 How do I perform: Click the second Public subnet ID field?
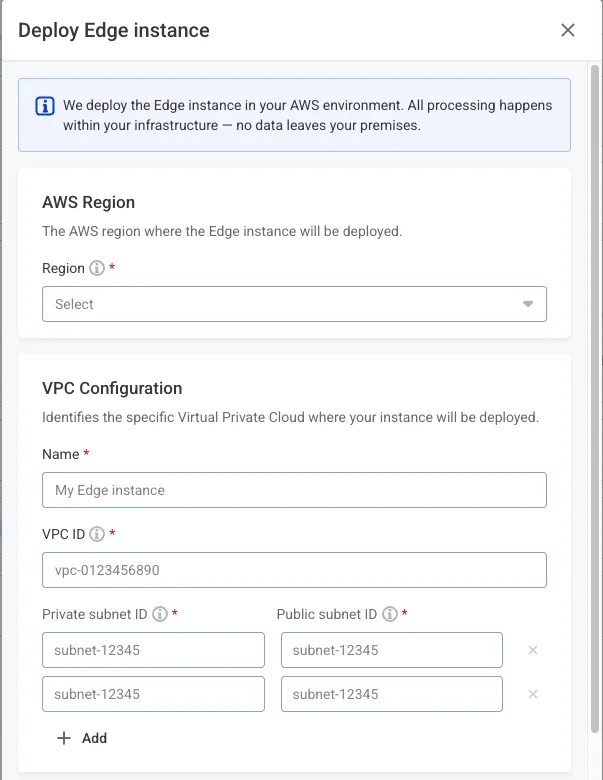pos(392,694)
